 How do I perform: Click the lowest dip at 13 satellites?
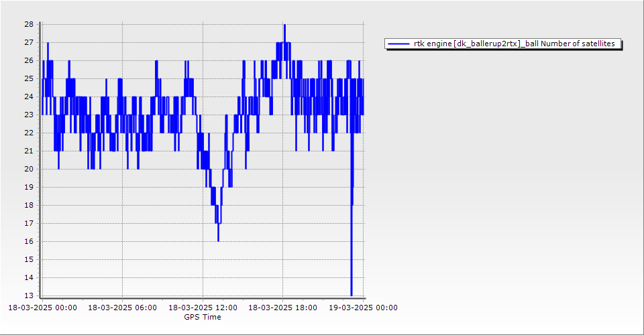click(x=352, y=295)
